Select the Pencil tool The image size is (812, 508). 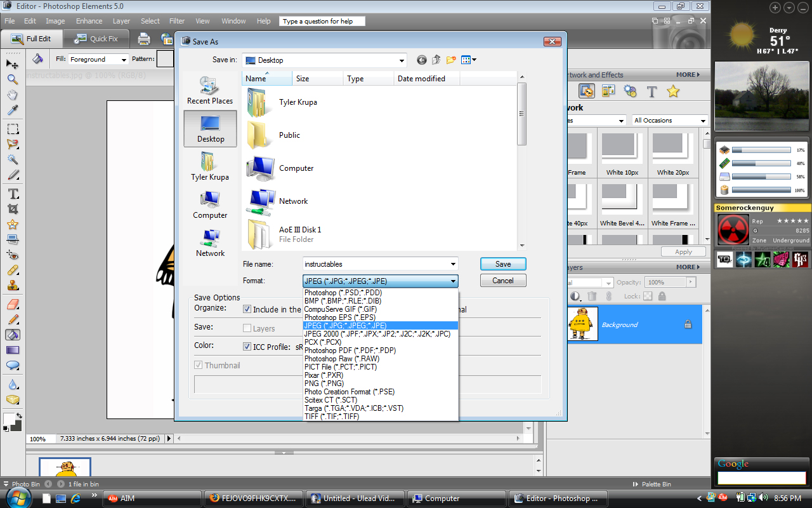point(12,319)
